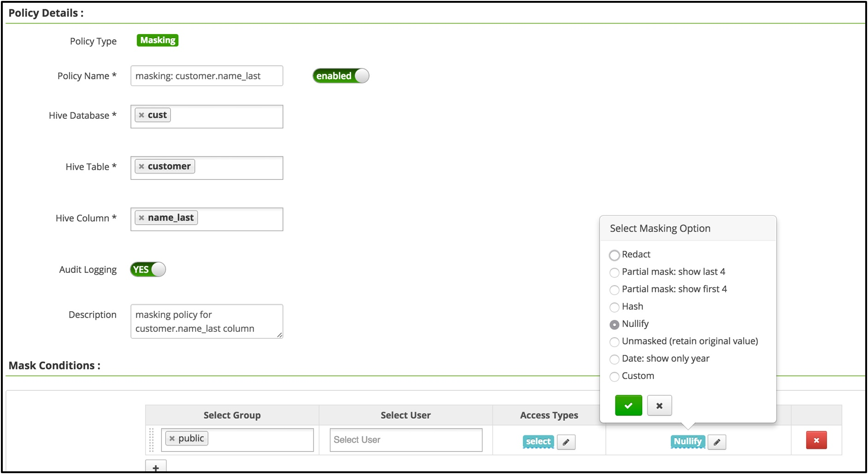
Task: Open the Select User field
Action: click(x=405, y=440)
